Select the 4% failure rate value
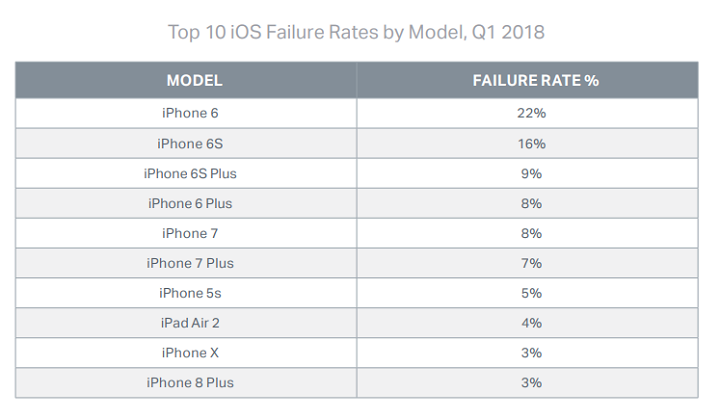 531,323
